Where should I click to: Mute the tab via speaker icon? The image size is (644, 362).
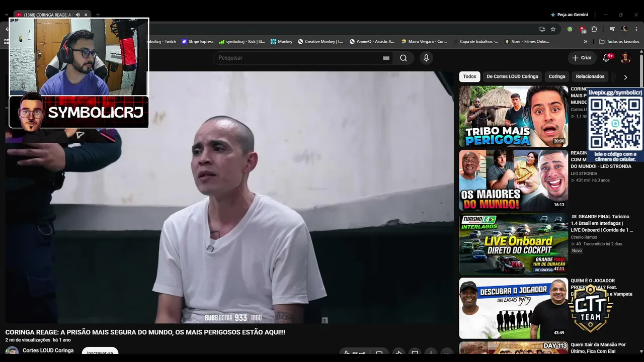[x=77, y=15]
